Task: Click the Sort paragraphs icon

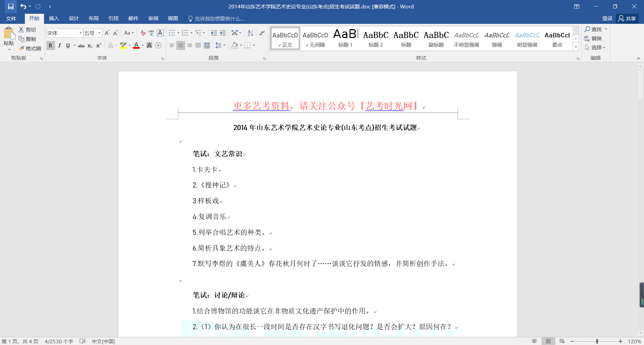Action: click(250, 33)
